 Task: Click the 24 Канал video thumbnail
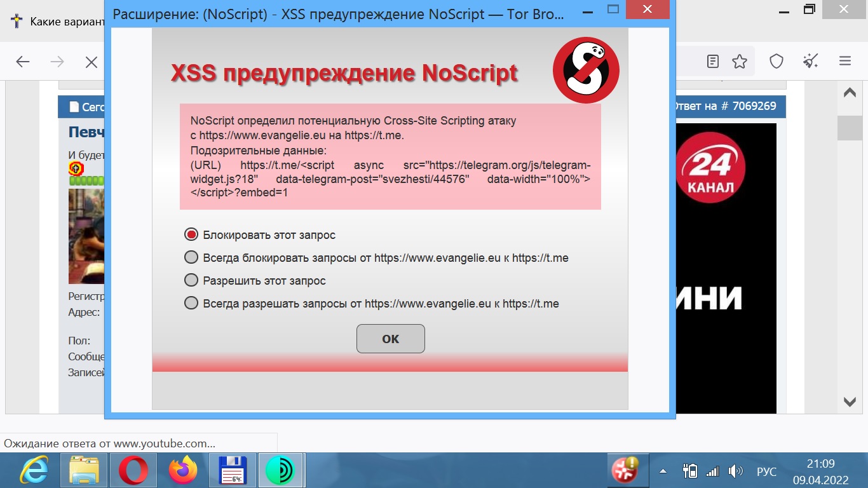pos(726,267)
